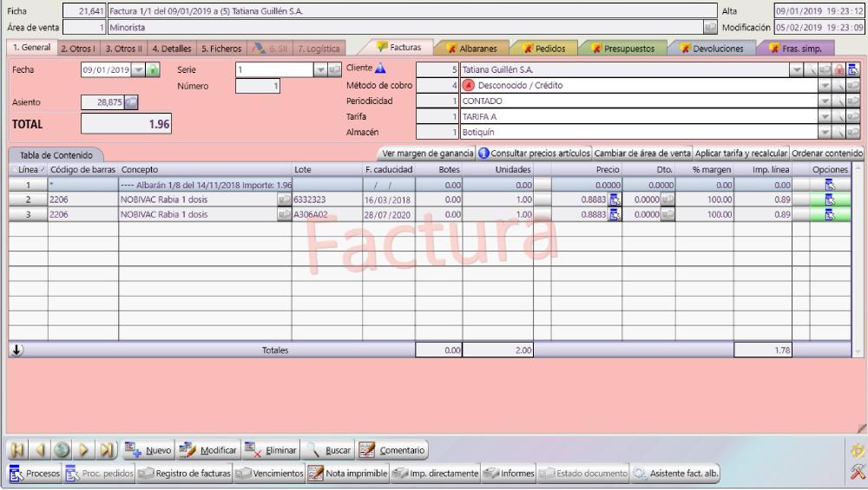Open the Serie dropdown
The height and width of the screenshot is (490, 868).
coord(321,69)
